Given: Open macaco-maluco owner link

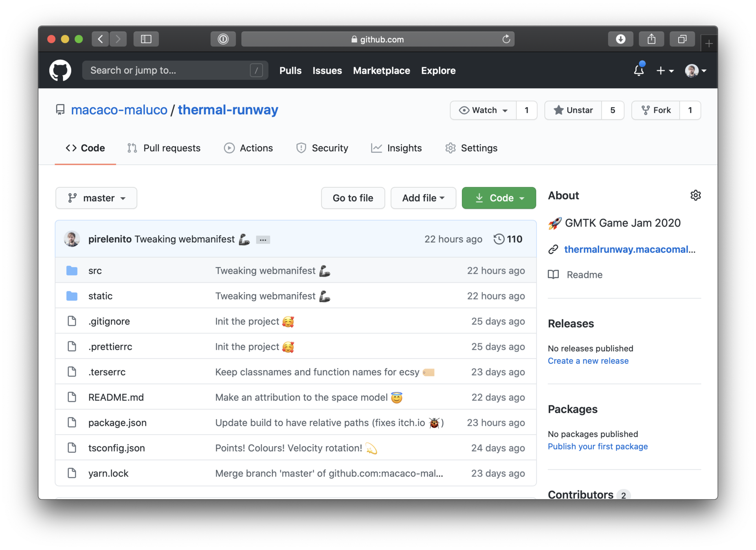Looking at the screenshot, I should 119,110.
